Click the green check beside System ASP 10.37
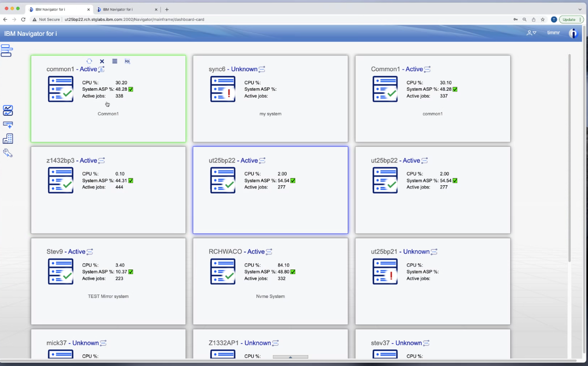 click(131, 272)
